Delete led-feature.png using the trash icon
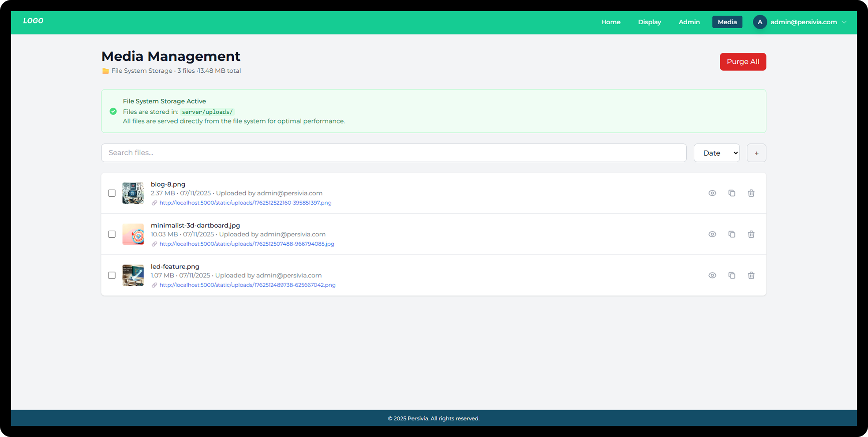This screenshot has height=437, width=868. tap(751, 275)
